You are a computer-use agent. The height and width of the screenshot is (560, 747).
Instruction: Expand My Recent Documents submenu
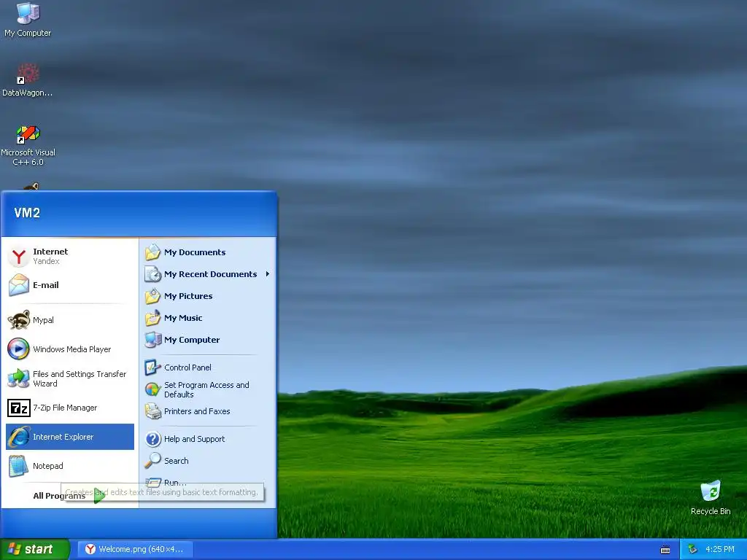pos(208,274)
